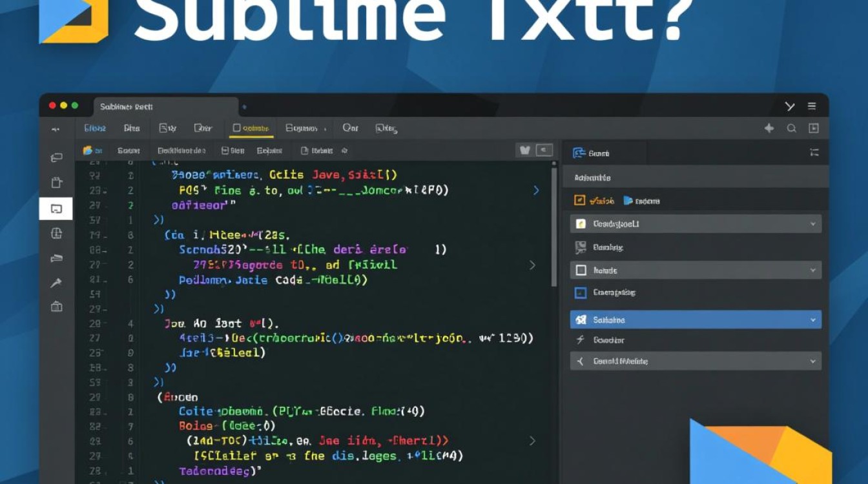Viewport: 868px width, 484px height.
Task: Open the first menu item in the menu bar
Action: [95, 128]
